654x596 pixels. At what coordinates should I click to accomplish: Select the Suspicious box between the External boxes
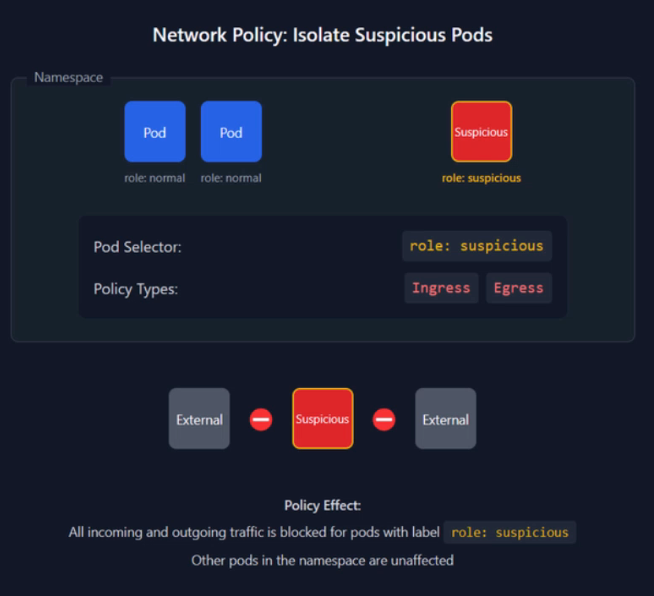322,419
